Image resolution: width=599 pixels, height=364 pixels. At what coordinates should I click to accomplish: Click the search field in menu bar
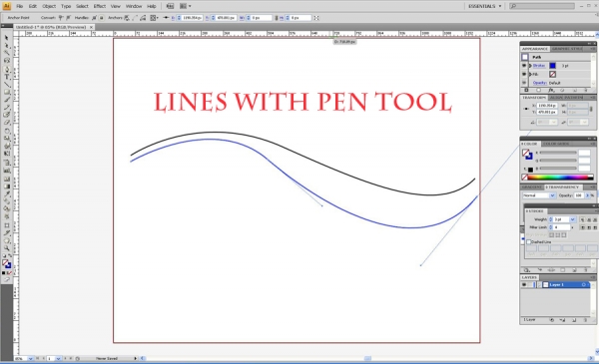tap(542, 6)
